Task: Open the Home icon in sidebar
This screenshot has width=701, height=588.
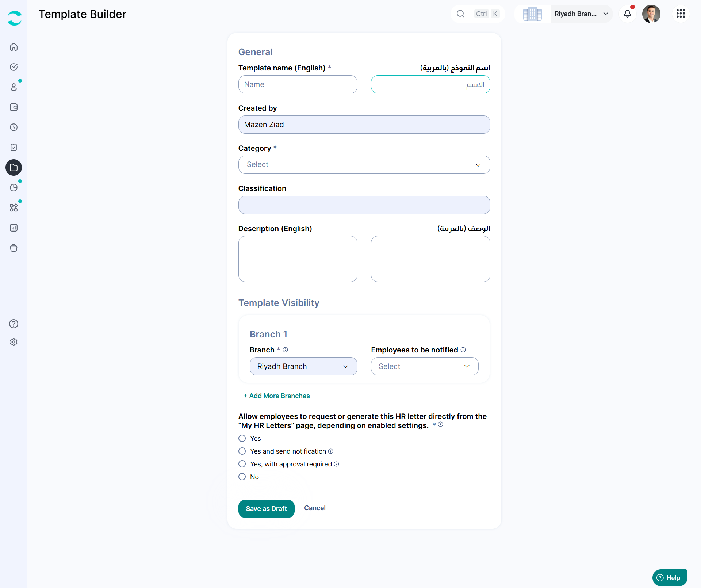Action: (14, 47)
